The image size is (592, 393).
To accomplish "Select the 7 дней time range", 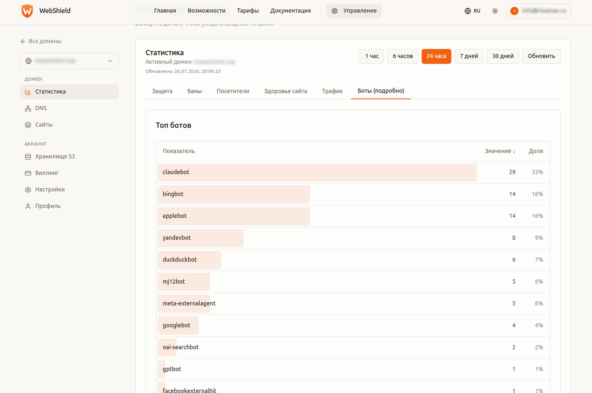I will pyautogui.click(x=469, y=56).
